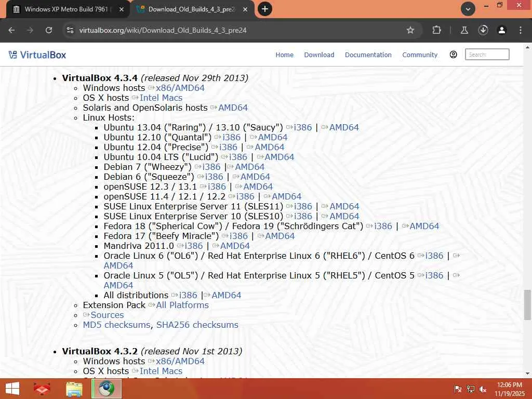The image size is (532, 399).
Task: Download Debian 7 Wheezy i386 package
Action: 211,167
